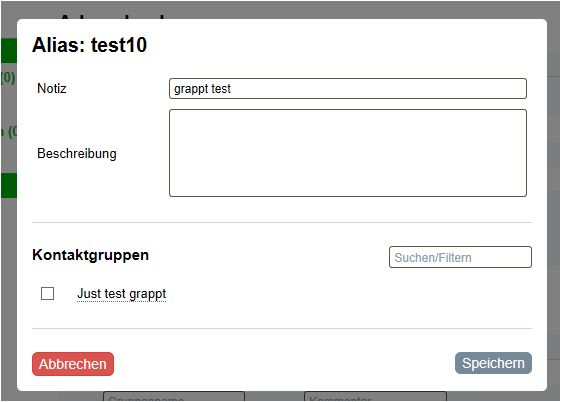
Task: Cancel with the red Abbrechen button
Action: 73,364
